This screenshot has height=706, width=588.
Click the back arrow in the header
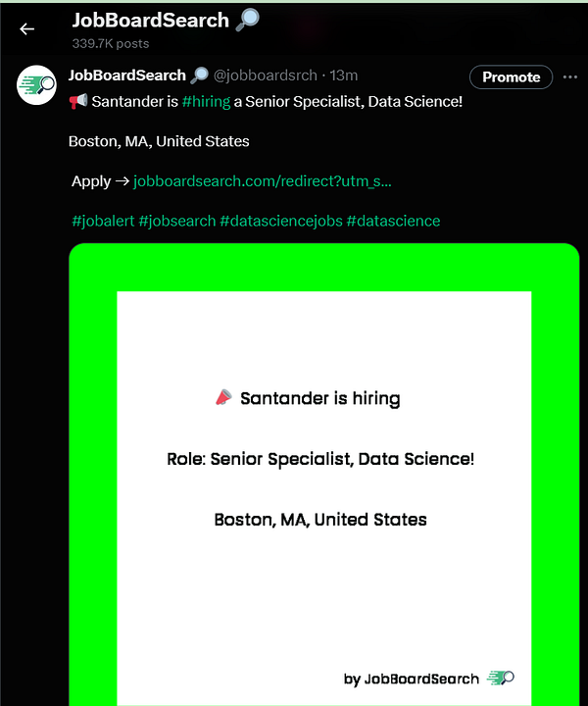[26, 29]
